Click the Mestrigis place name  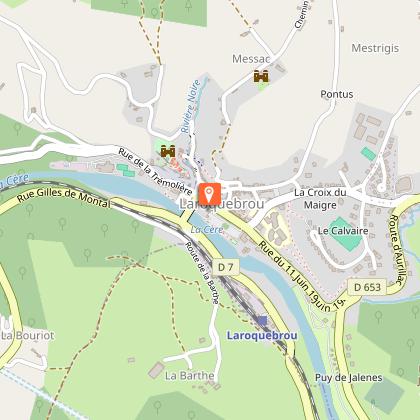pos(375,48)
